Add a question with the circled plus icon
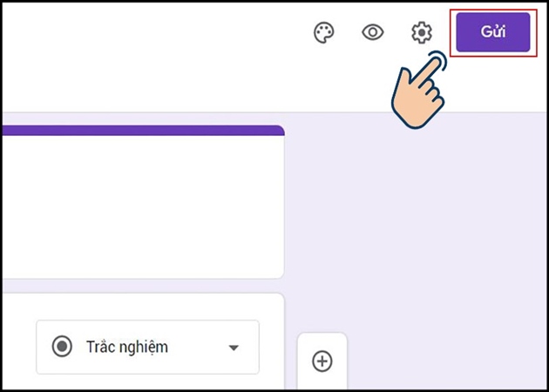Image resolution: width=549 pixels, height=392 pixels. (x=322, y=361)
